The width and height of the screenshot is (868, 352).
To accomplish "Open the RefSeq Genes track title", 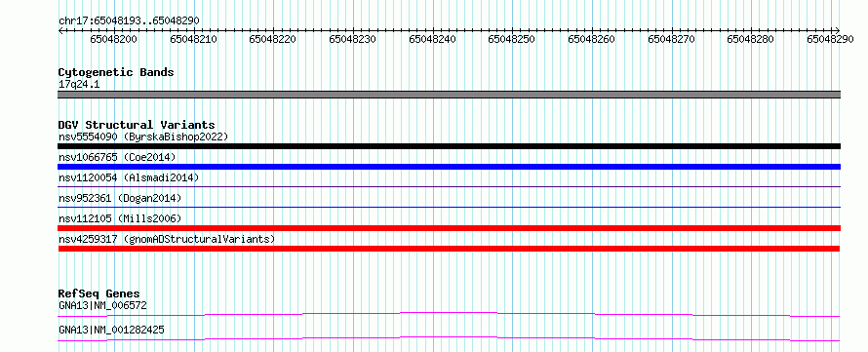I will click(99, 293).
